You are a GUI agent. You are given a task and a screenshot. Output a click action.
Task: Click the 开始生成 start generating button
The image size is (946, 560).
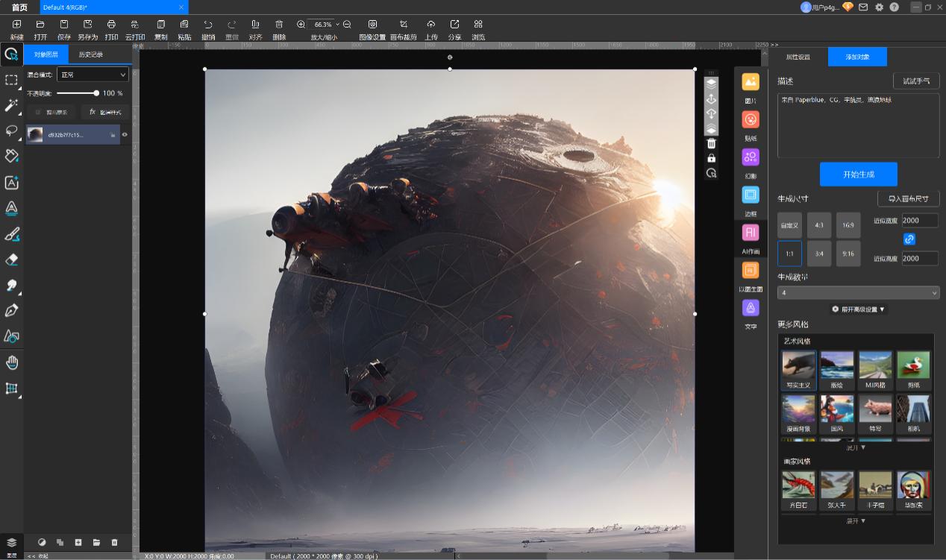click(x=858, y=174)
